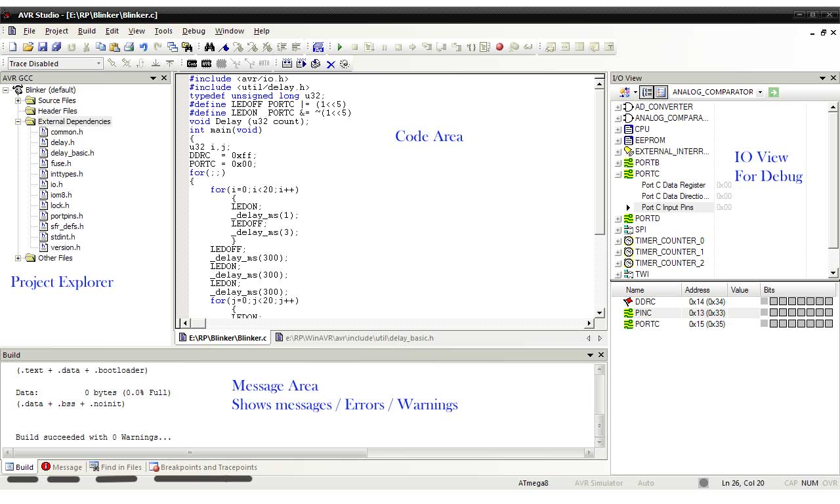The image size is (840, 504).
Task: Click the curly braces step icon
Action: (x=471, y=47)
